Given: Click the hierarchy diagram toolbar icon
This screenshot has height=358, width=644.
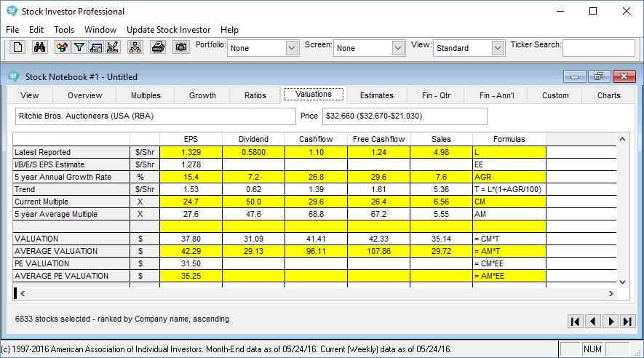Looking at the screenshot, I should pos(135,47).
